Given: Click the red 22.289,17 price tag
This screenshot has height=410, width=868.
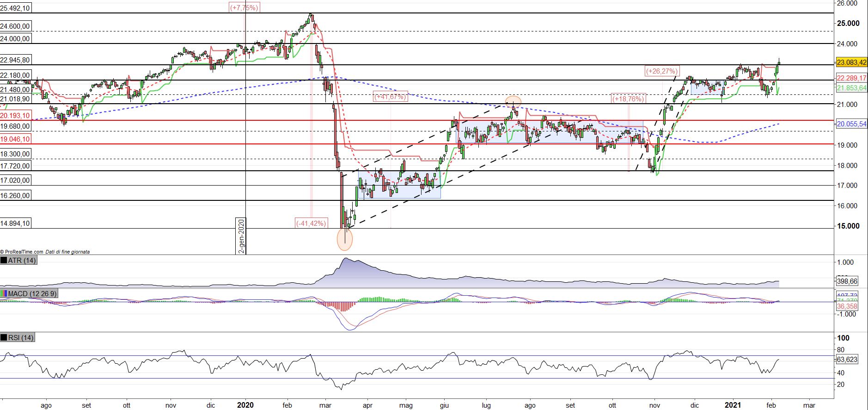Looking at the screenshot, I should 851,78.
